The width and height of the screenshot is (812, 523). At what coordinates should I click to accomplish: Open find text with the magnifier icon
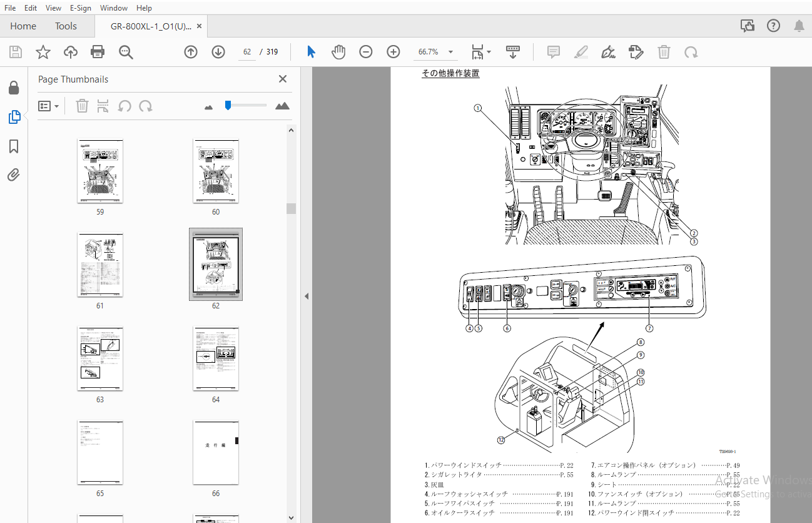click(126, 52)
